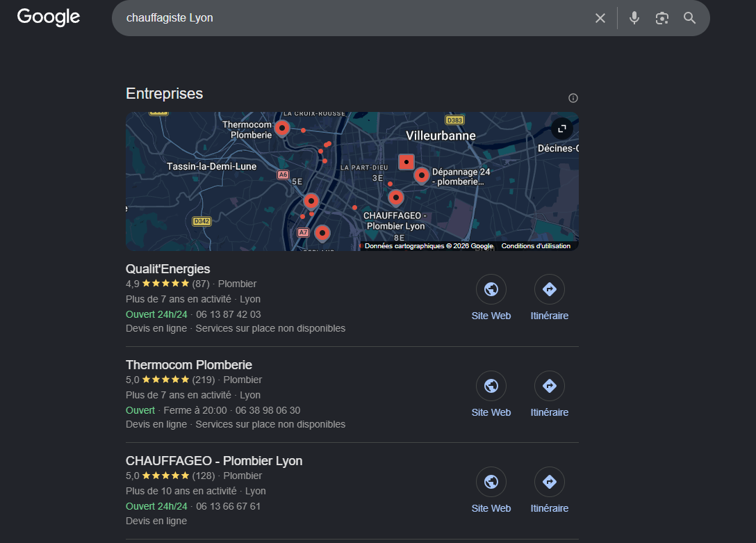Click the Itinéraire directions icon for Qualit'Energies
Image resolution: width=756 pixels, height=543 pixels.
pyautogui.click(x=549, y=289)
